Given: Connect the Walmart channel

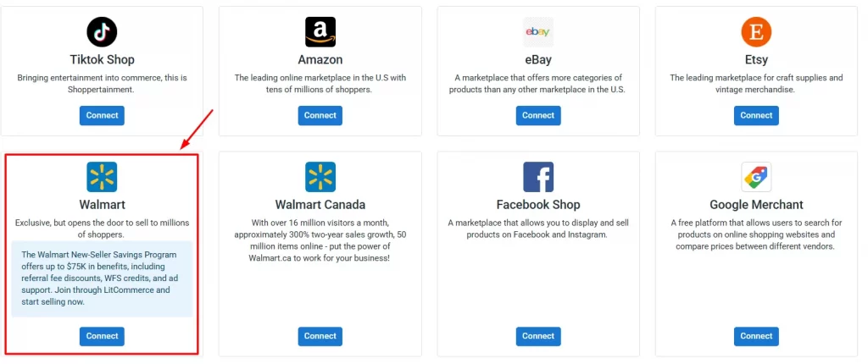Looking at the screenshot, I should click(x=102, y=336).
